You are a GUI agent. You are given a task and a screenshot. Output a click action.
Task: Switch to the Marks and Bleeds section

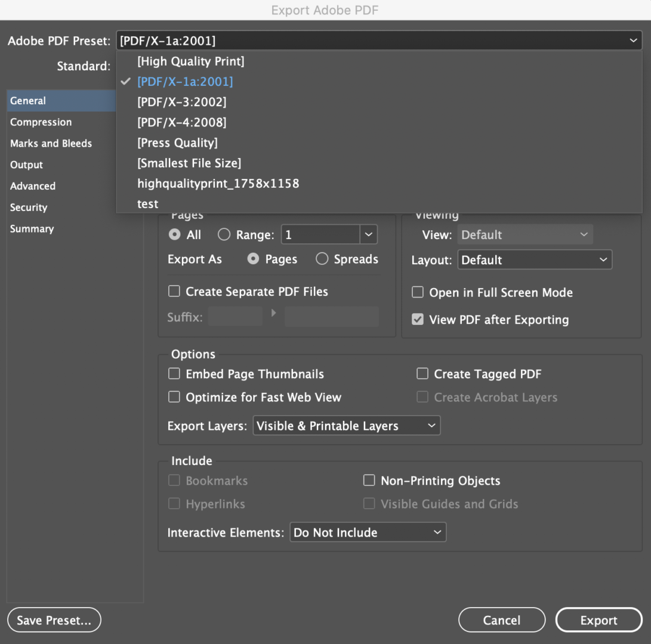[51, 144]
